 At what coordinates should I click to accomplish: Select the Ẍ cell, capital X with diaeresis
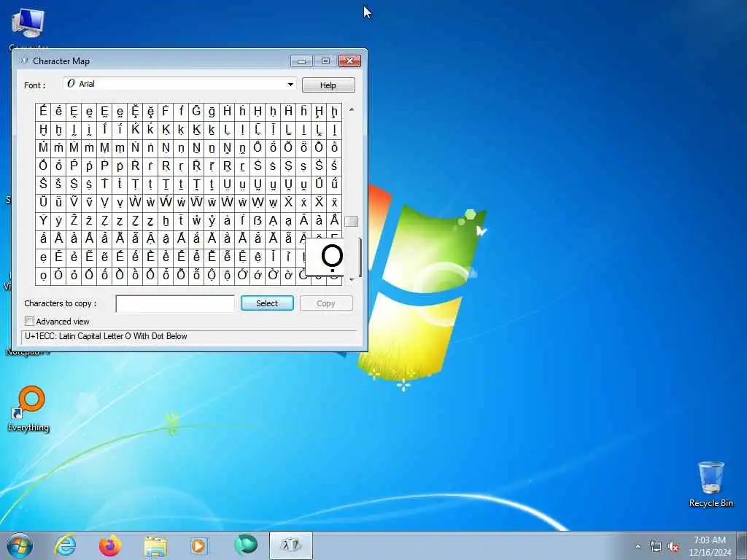(319, 203)
